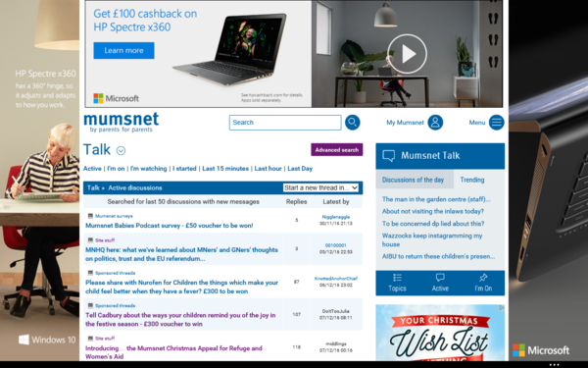Select the Active filter link
This screenshot has height=368, width=588.
(92, 169)
